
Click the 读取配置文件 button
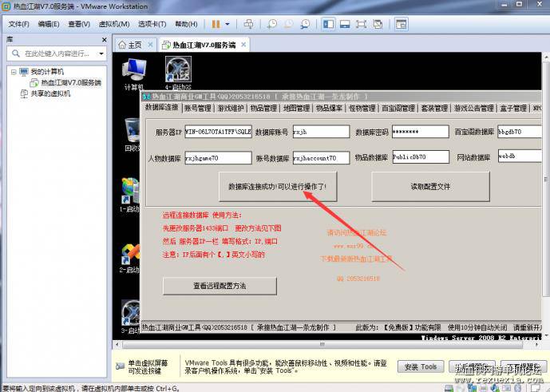[x=430, y=186]
